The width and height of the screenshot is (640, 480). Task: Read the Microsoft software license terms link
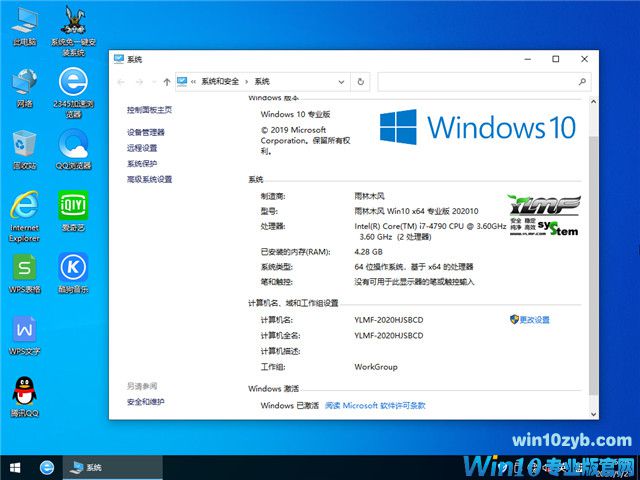[376, 405]
